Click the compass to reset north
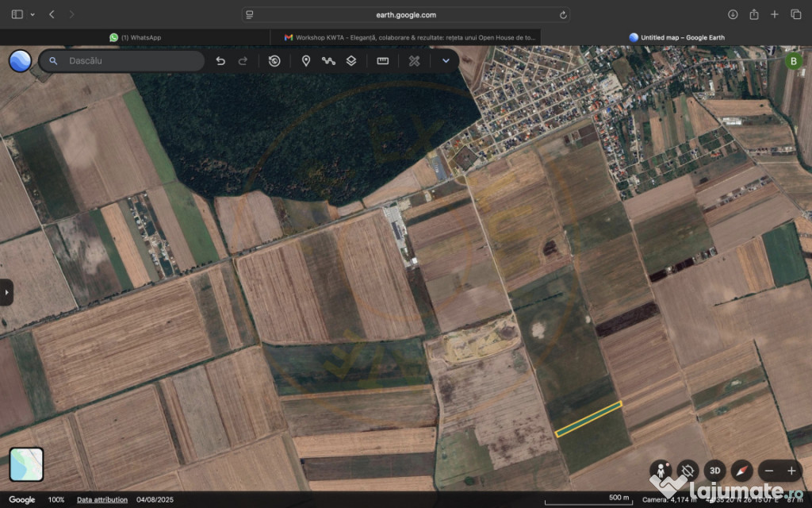Image resolution: width=812 pixels, height=508 pixels. 741,470
